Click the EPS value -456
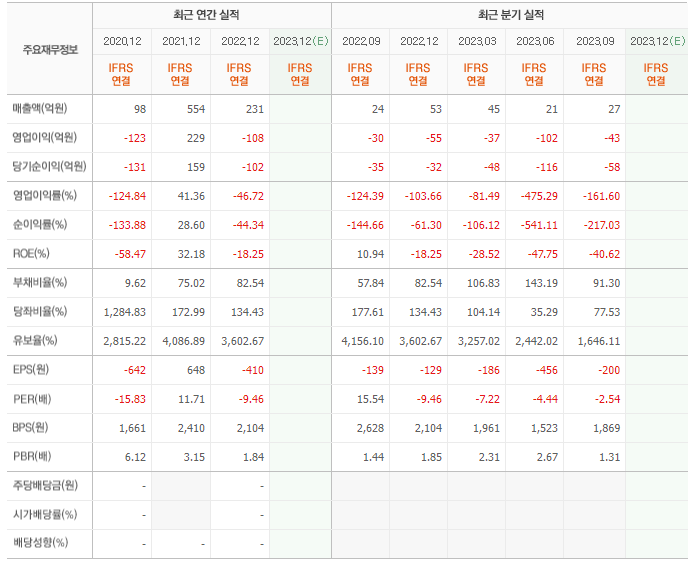The height and width of the screenshot is (565, 692). [547, 370]
